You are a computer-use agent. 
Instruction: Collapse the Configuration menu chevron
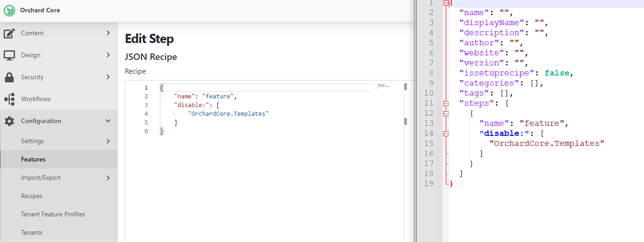click(x=108, y=121)
